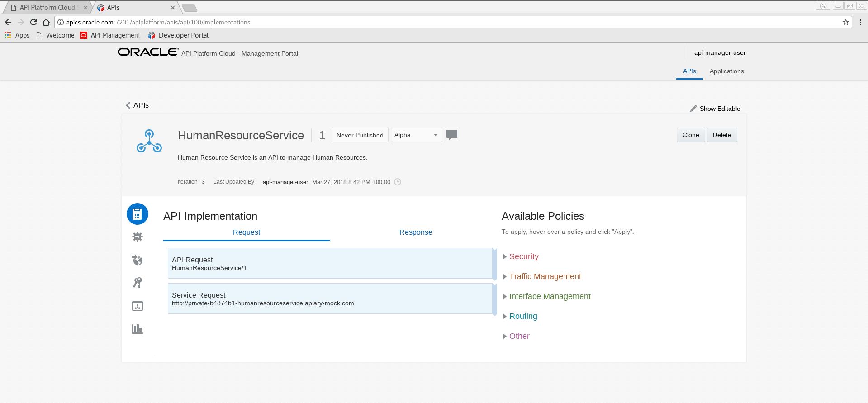Toggle Show Editable pencil option
The height and width of the screenshot is (403, 868).
coord(715,109)
